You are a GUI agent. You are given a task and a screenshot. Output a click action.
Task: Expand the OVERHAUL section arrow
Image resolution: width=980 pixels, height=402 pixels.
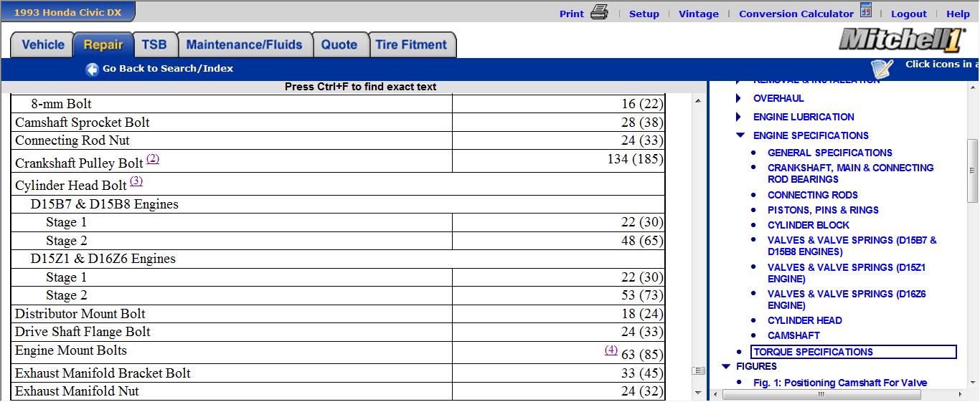pyautogui.click(x=739, y=98)
